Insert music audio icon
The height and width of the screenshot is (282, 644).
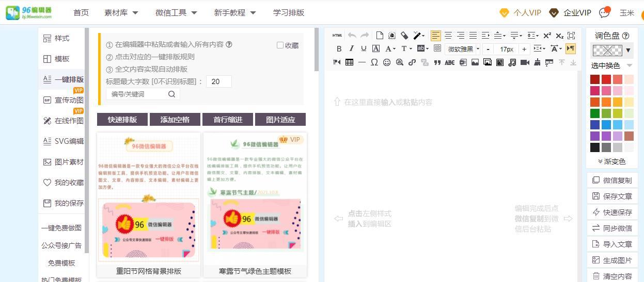512,62
